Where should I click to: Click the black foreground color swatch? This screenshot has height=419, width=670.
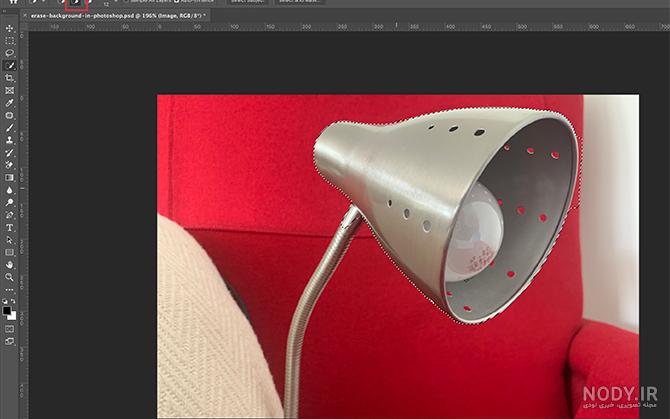pos(7,311)
